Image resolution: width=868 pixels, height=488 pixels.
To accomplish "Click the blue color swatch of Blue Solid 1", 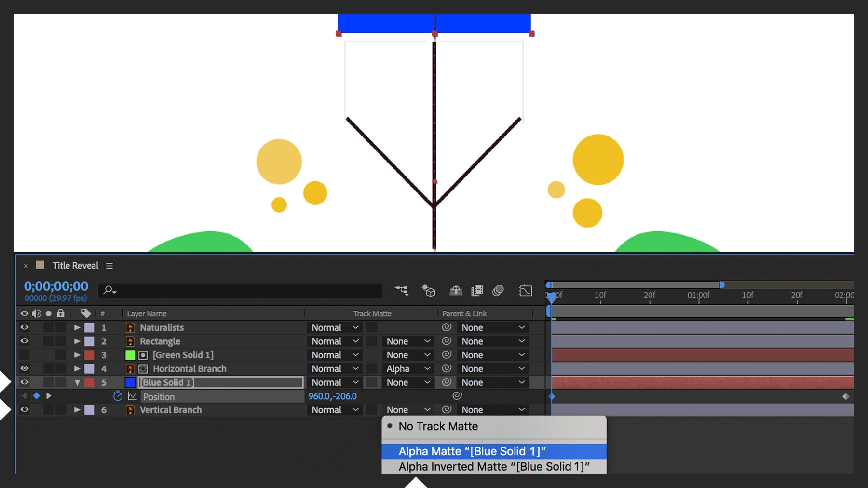I will tap(130, 382).
